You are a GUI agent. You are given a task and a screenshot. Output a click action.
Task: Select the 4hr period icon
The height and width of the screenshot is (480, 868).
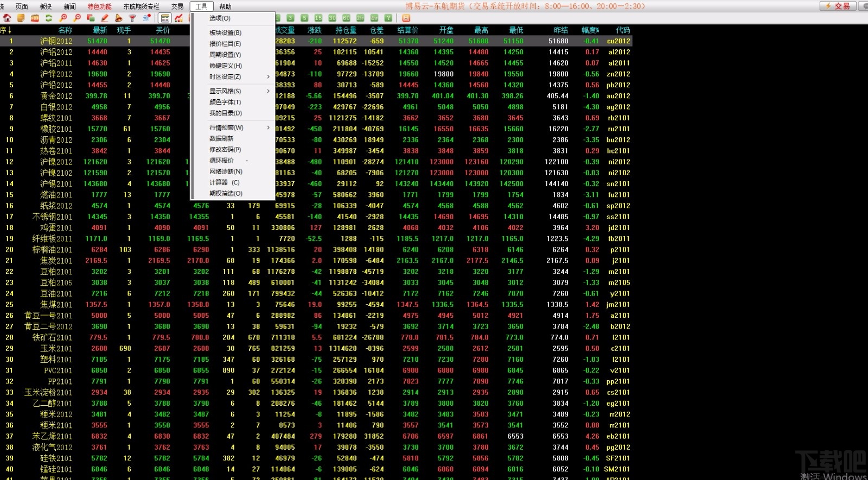(374, 18)
